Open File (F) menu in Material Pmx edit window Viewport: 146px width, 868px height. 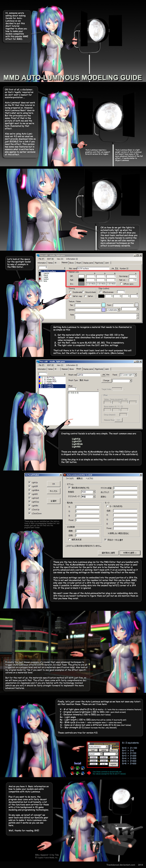coord(42,259)
